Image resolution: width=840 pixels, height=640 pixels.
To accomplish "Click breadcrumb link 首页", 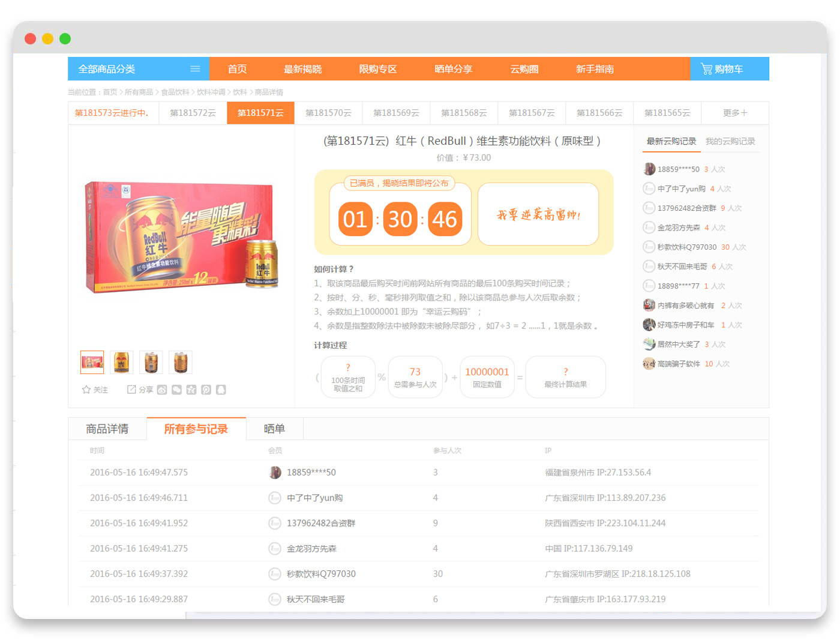I will click(110, 92).
